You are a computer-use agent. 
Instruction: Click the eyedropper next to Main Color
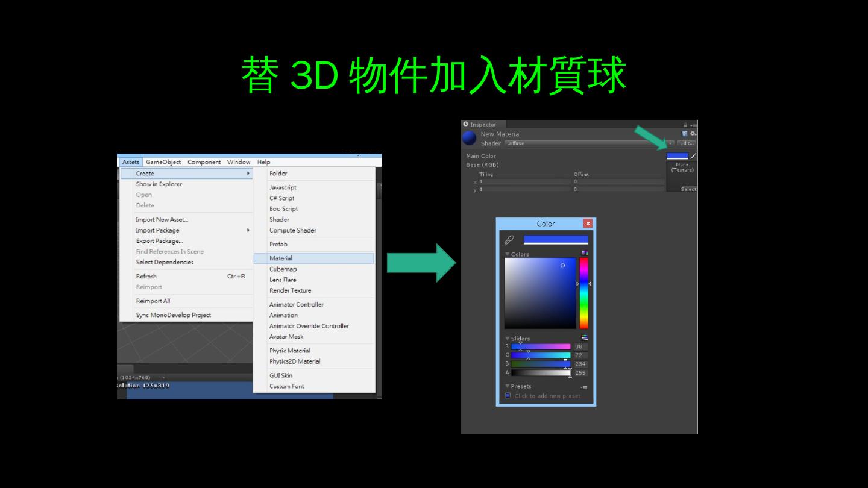click(x=693, y=156)
